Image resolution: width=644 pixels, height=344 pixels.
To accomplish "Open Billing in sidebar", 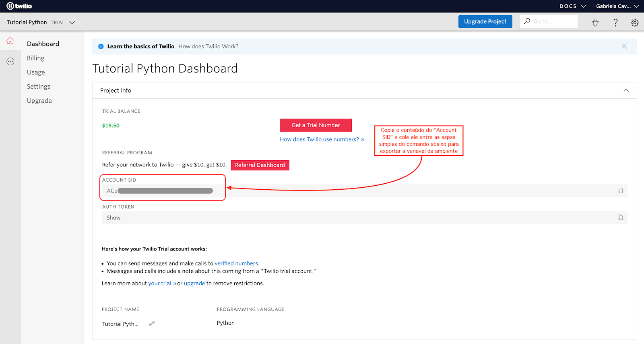I will coord(36,58).
